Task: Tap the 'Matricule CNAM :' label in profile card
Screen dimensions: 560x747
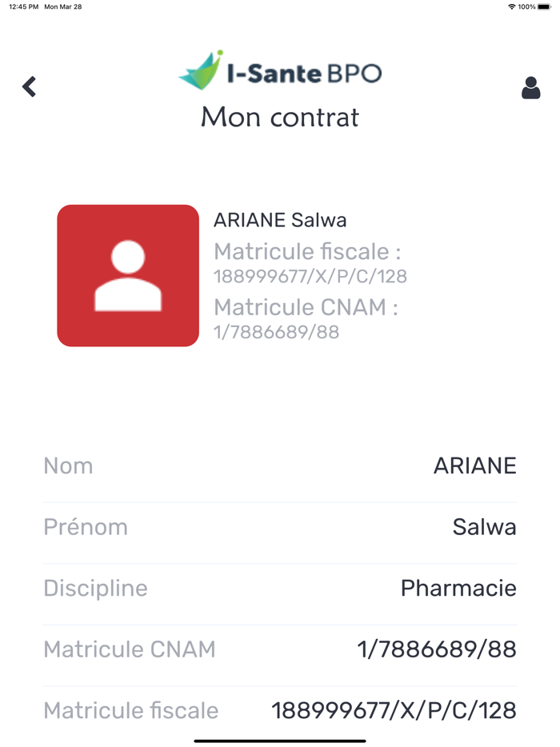Action: (x=306, y=307)
